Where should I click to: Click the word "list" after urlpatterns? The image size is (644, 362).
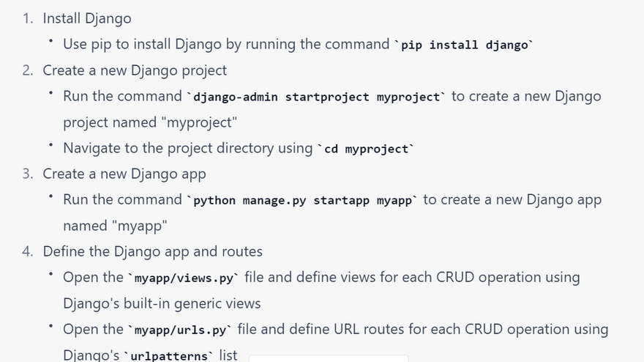pos(228,355)
